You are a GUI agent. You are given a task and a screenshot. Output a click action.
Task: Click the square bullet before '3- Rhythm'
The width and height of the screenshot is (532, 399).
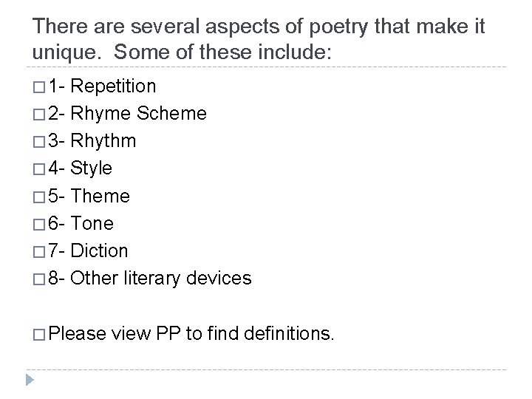click(38, 142)
